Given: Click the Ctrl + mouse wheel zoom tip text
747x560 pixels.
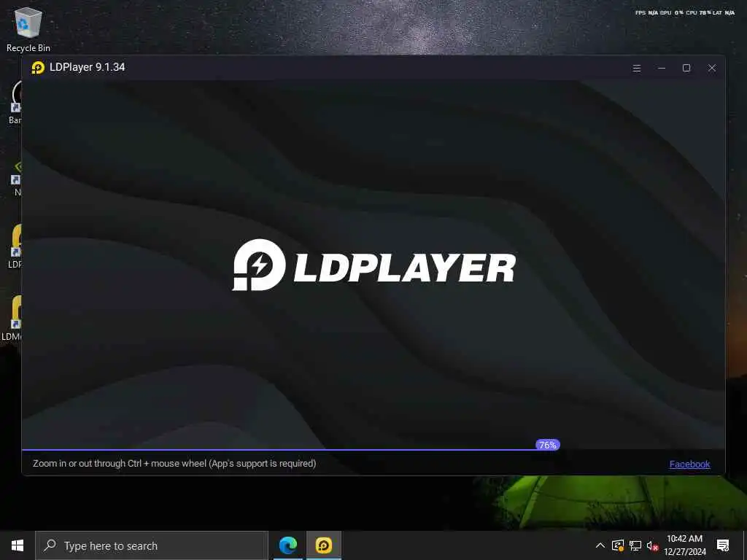Looking at the screenshot, I should tap(174, 463).
